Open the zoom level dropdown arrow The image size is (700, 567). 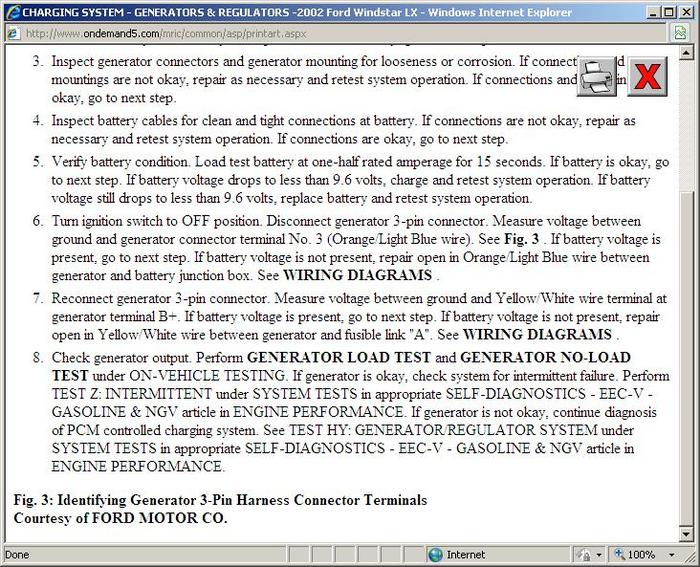pyautogui.click(x=671, y=555)
